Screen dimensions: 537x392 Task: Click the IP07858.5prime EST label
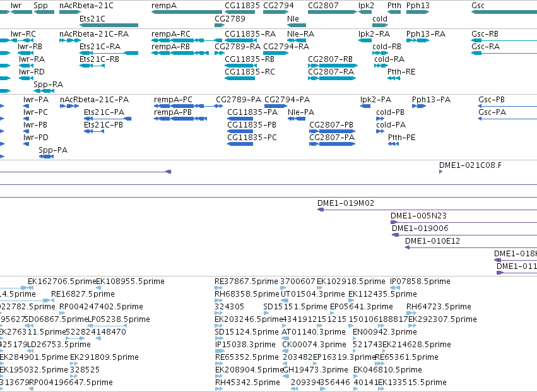420,282
